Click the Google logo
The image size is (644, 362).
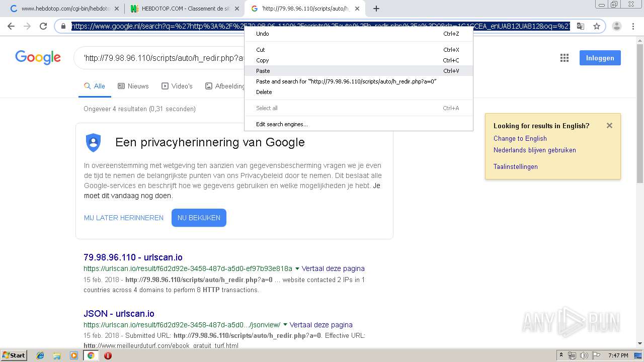click(x=38, y=57)
